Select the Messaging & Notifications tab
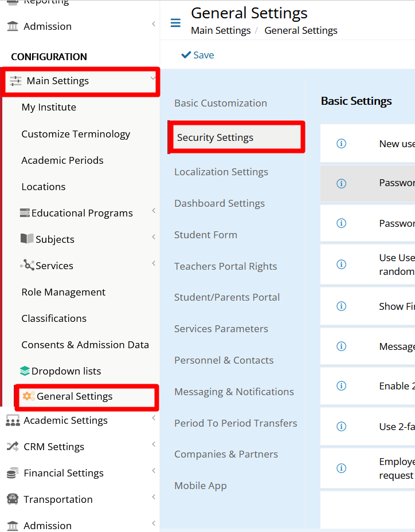415x532 pixels. coord(234,392)
